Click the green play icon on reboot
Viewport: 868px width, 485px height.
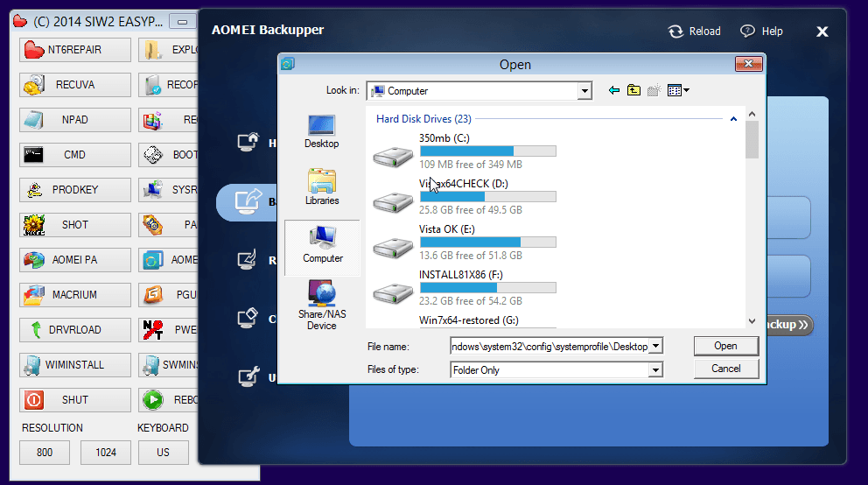tap(153, 400)
